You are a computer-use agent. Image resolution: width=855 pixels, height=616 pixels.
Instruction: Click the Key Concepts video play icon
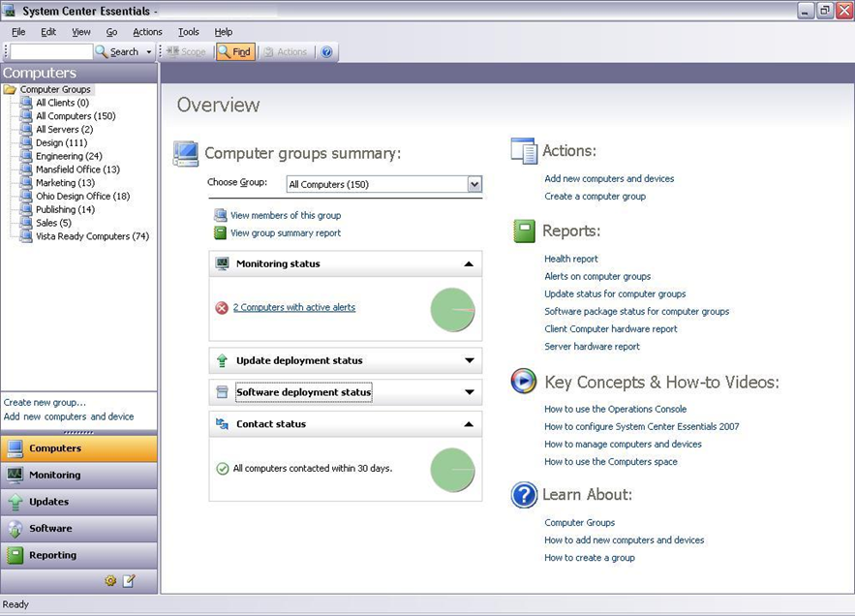coord(524,381)
